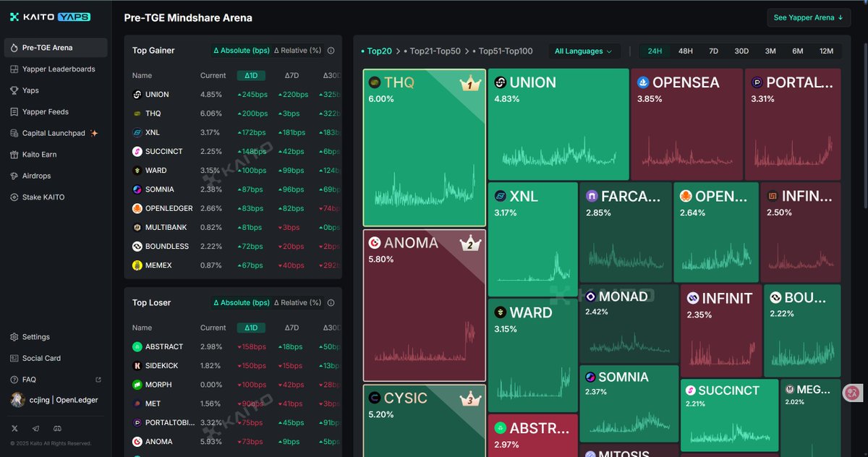Select the 7D time range
The height and width of the screenshot is (457, 868).
[x=713, y=51]
